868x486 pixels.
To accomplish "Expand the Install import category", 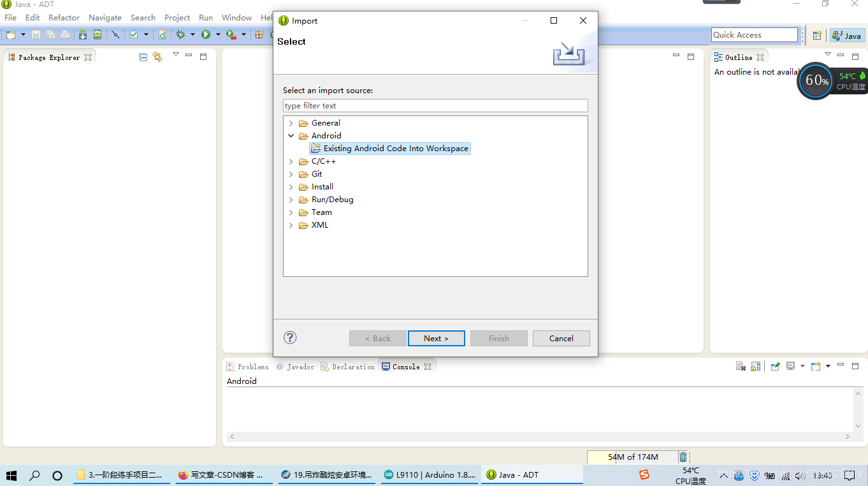I will [x=291, y=187].
